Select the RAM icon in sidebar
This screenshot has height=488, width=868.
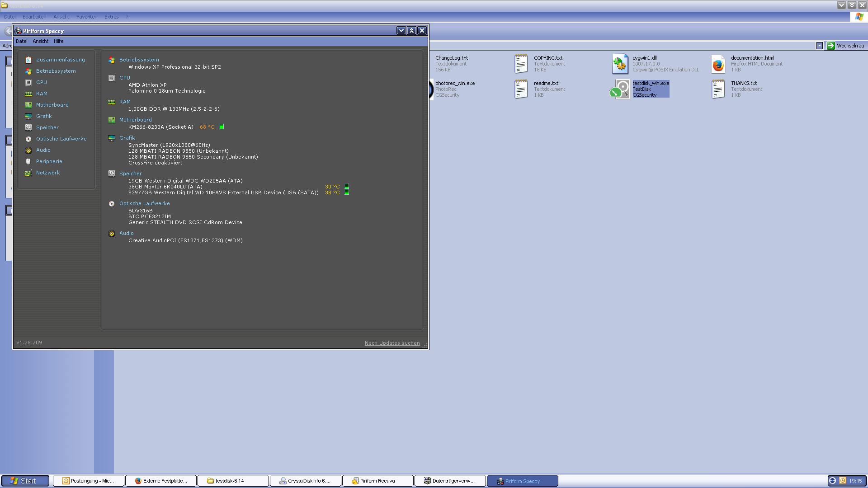28,94
